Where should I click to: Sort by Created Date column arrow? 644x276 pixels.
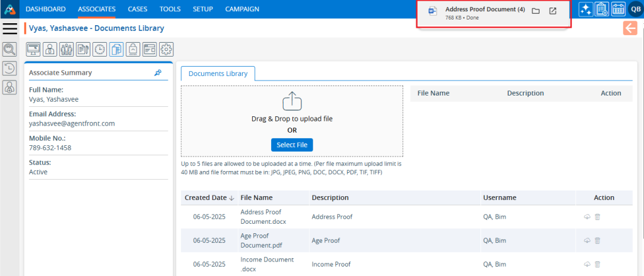(x=231, y=198)
